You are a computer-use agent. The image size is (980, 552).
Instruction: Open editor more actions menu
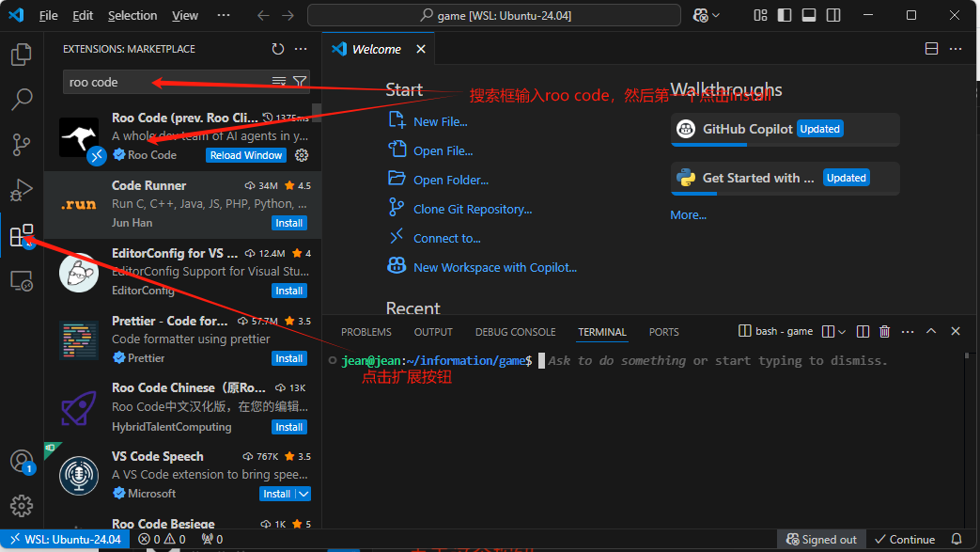[956, 49]
